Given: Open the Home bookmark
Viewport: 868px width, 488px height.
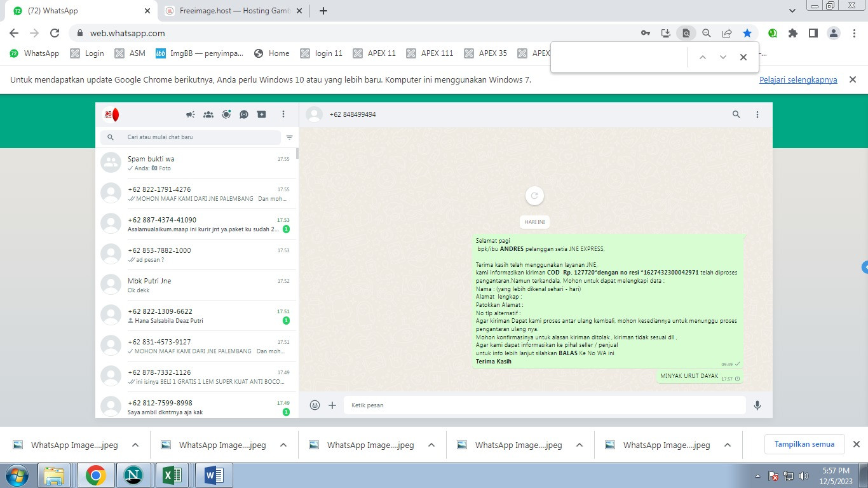Looking at the screenshot, I should click(271, 53).
